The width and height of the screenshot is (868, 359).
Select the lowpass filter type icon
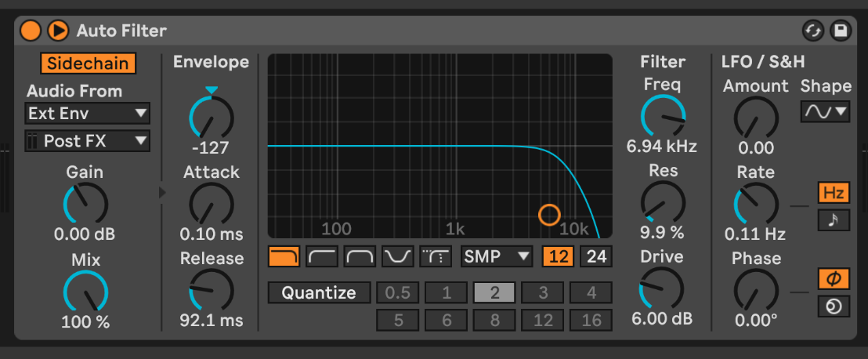coord(284,256)
